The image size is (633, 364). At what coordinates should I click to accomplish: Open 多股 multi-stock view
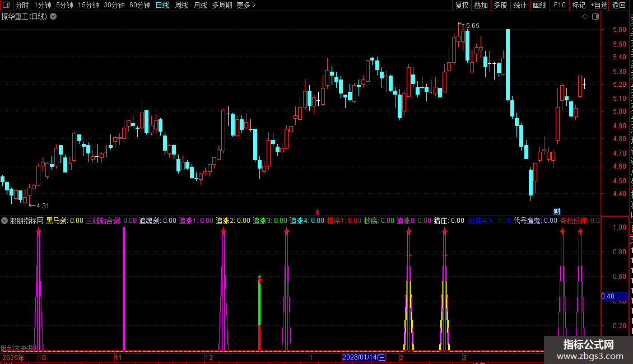pos(500,5)
